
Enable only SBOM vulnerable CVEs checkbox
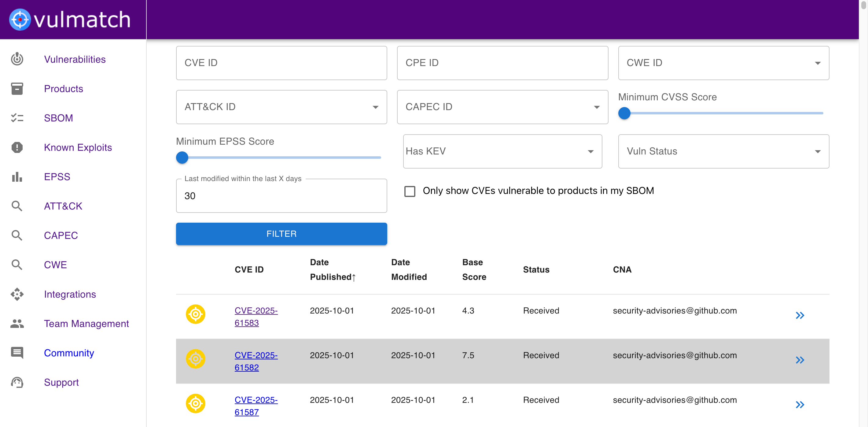click(x=410, y=191)
